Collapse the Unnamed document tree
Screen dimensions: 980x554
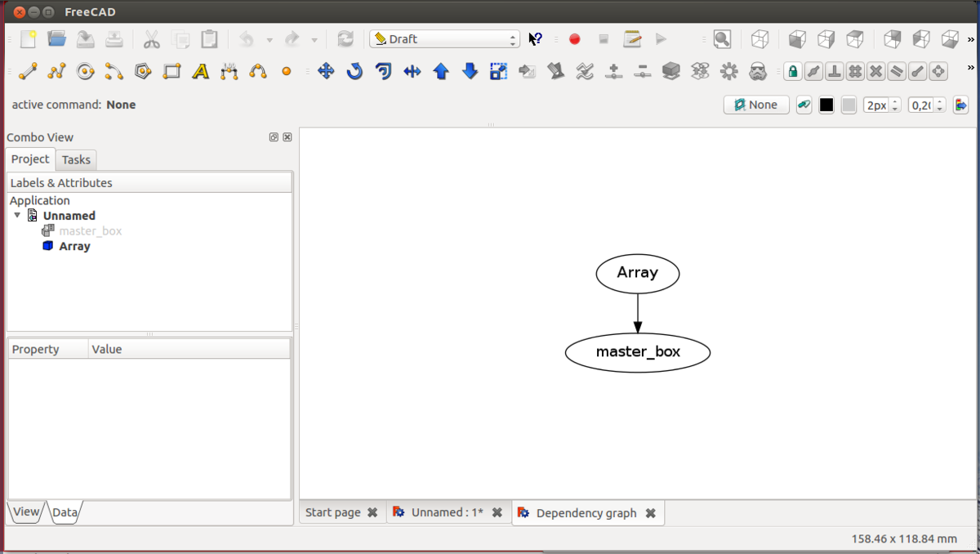tap(18, 216)
